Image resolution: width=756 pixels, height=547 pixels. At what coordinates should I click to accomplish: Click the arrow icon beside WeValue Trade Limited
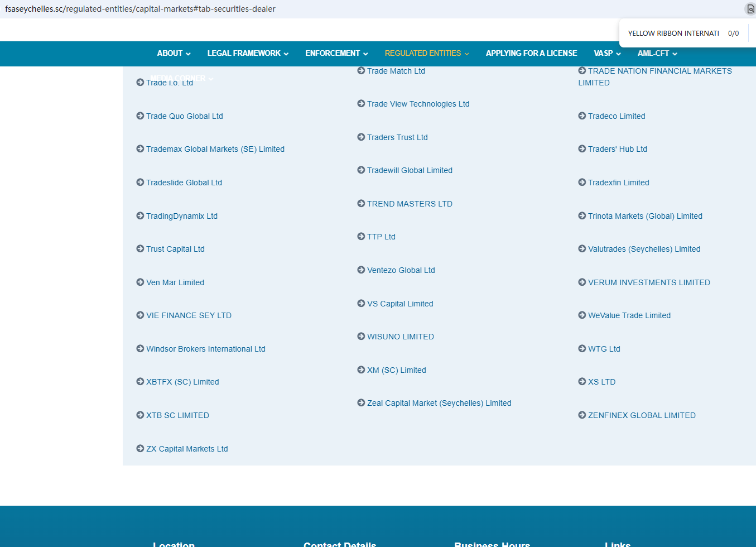tap(582, 315)
